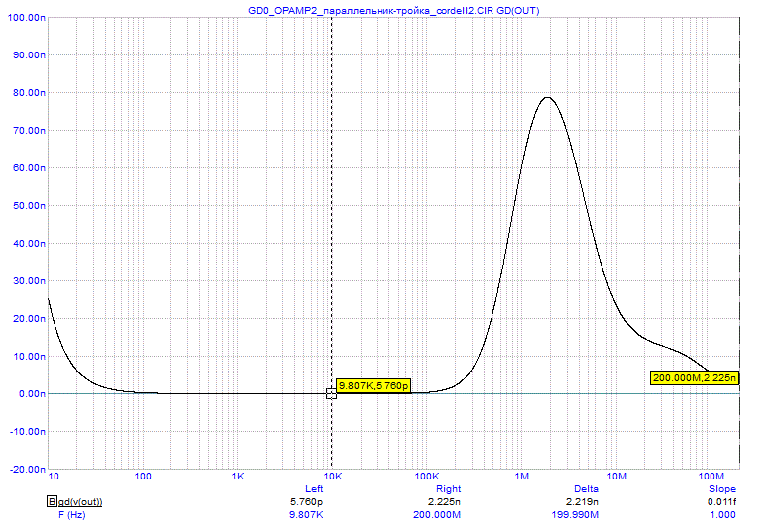Click the F (Hz) row label

(x=71, y=514)
